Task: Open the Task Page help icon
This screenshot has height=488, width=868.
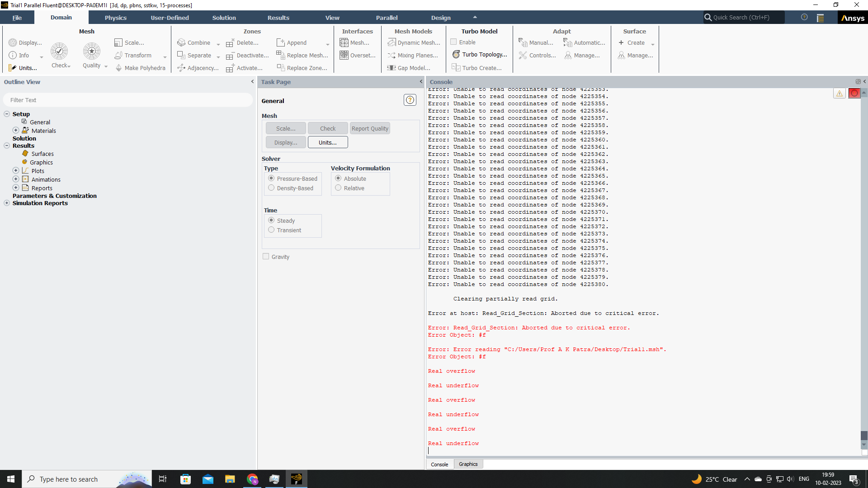Action: coord(410,100)
